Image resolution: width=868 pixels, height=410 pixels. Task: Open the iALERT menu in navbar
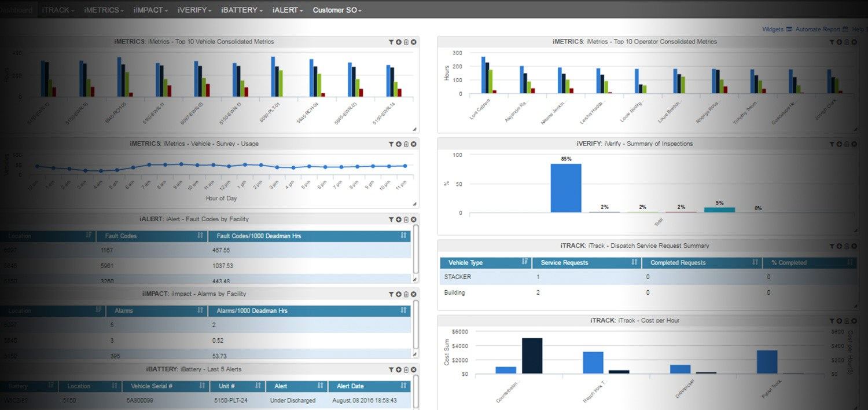coord(288,10)
